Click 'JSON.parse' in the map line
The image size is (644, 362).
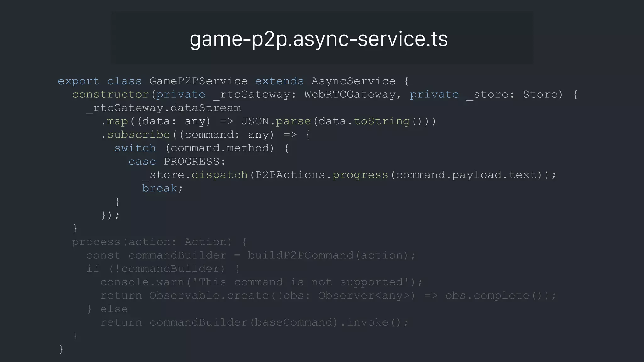point(276,121)
